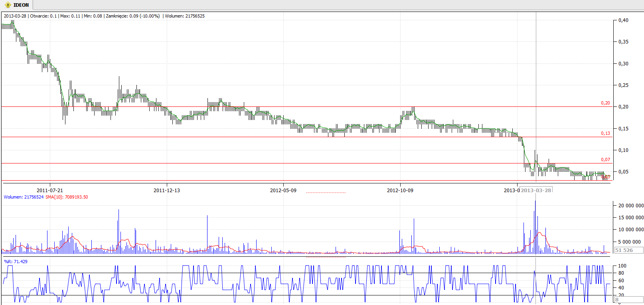Click the 15 000 000 volume axis label

(631, 218)
